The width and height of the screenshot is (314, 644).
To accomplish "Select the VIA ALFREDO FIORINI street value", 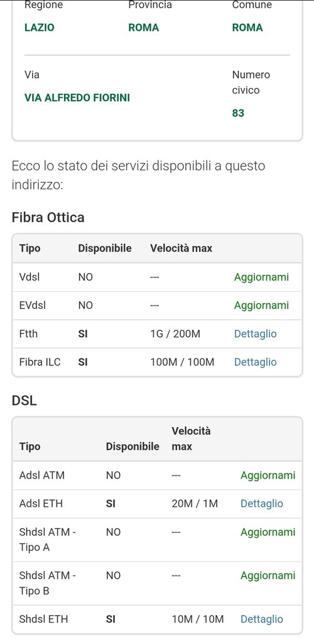I will coord(77,97).
